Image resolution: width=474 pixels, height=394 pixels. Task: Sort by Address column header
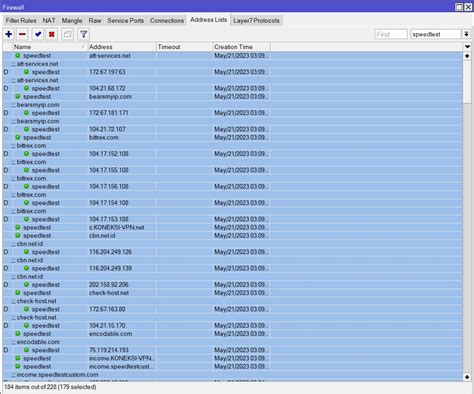click(x=122, y=47)
